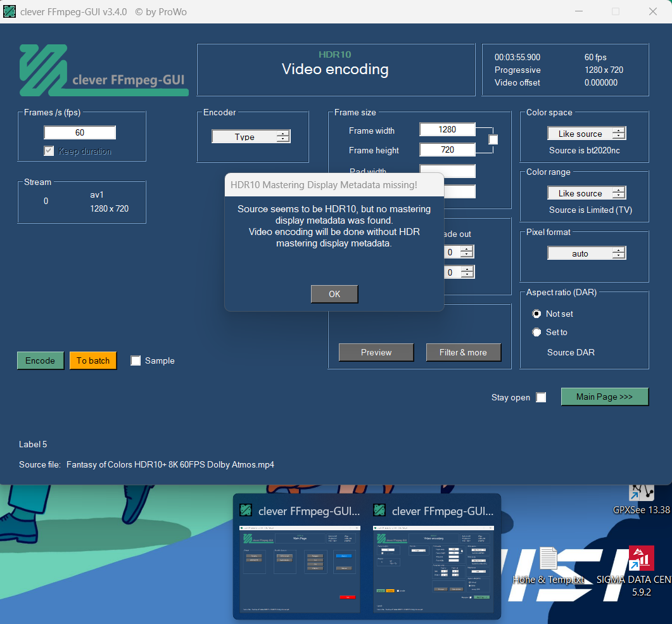Screen dimensions: 672x624
Task: Open the Main Page window taskbar thumbnail
Action: coord(300,568)
